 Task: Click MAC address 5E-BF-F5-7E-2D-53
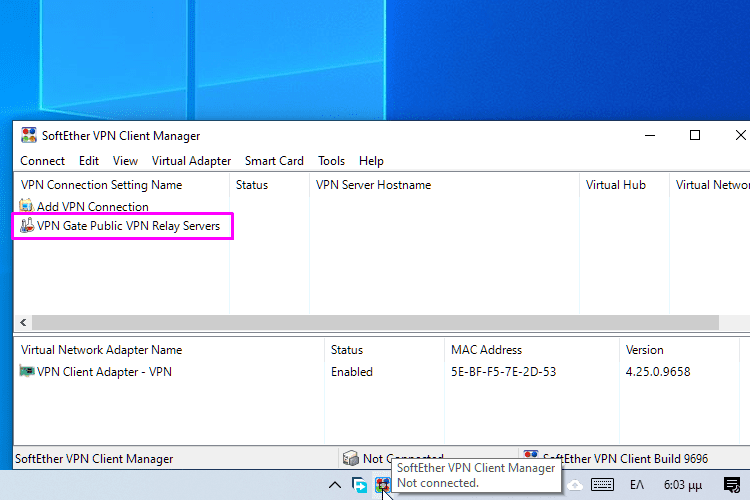point(504,372)
